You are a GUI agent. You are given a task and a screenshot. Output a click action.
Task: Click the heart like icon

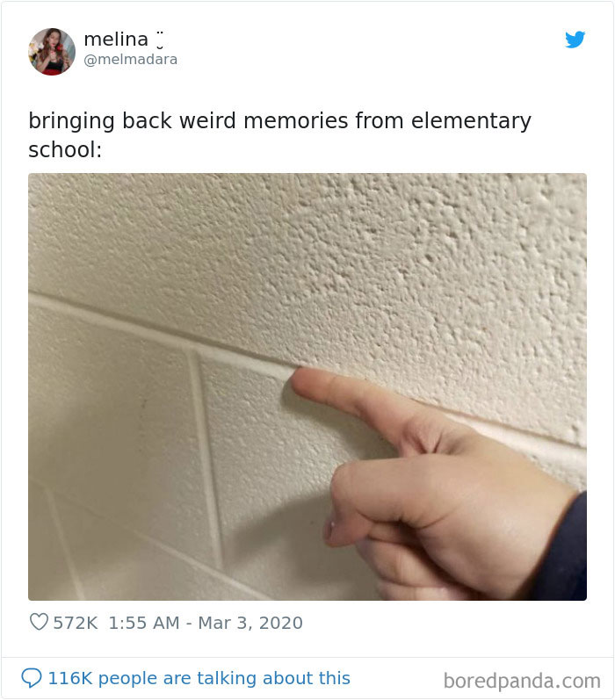39,622
